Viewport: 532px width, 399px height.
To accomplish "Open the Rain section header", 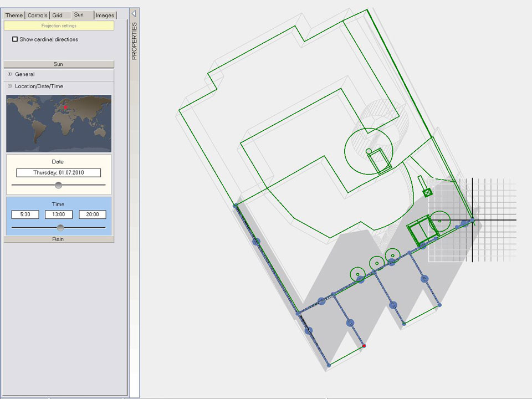I will [59, 239].
